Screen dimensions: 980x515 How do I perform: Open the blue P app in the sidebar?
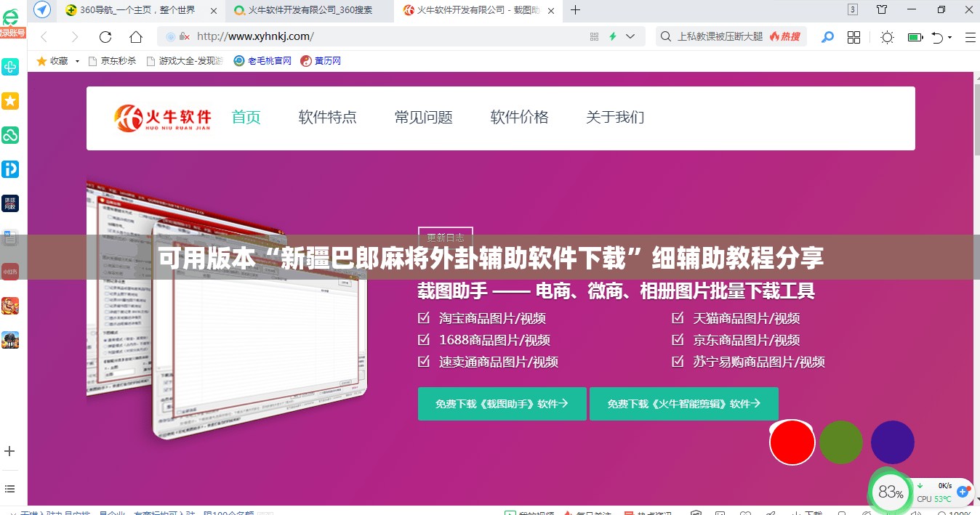point(10,169)
